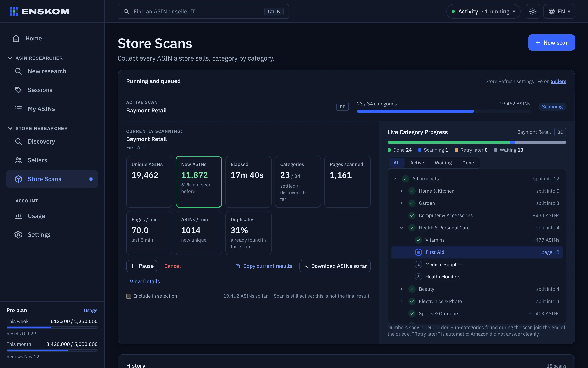The image size is (588, 368).
Task: Click the Scanning status badge
Action: tap(552, 107)
